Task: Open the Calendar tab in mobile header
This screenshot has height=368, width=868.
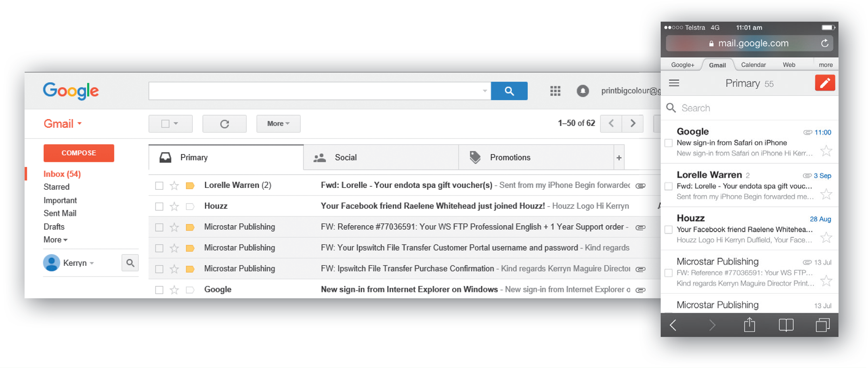Action: (753, 65)
